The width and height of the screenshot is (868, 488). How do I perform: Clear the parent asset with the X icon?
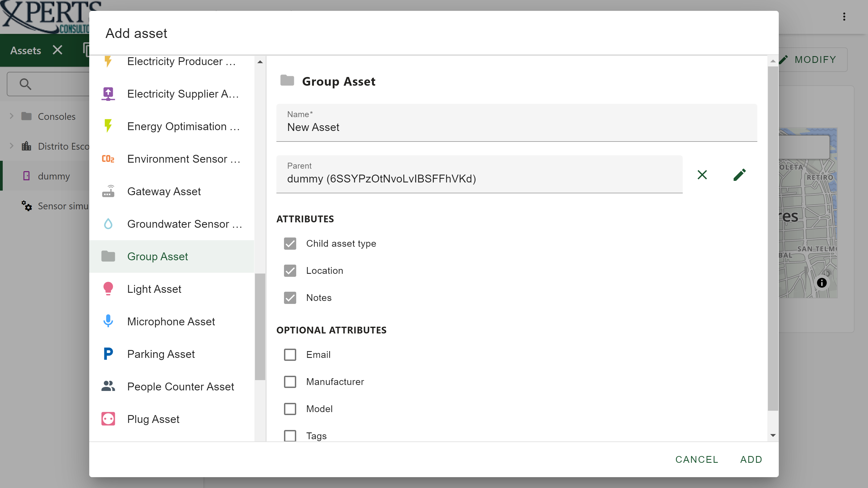pos(702,174)
